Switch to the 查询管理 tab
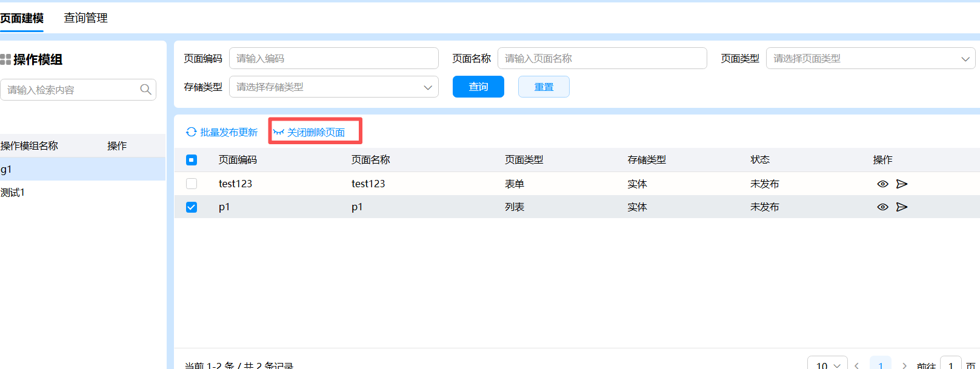The width and height of the screenshot is (980, 369). click(85, 18)
